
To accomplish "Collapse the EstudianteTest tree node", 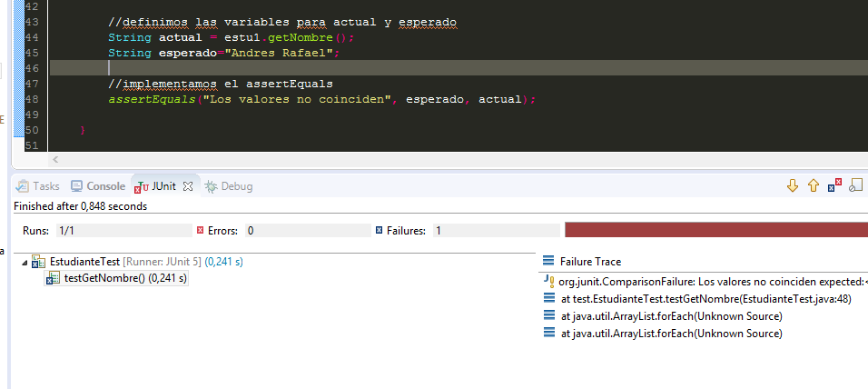I will tap(25, 262).
